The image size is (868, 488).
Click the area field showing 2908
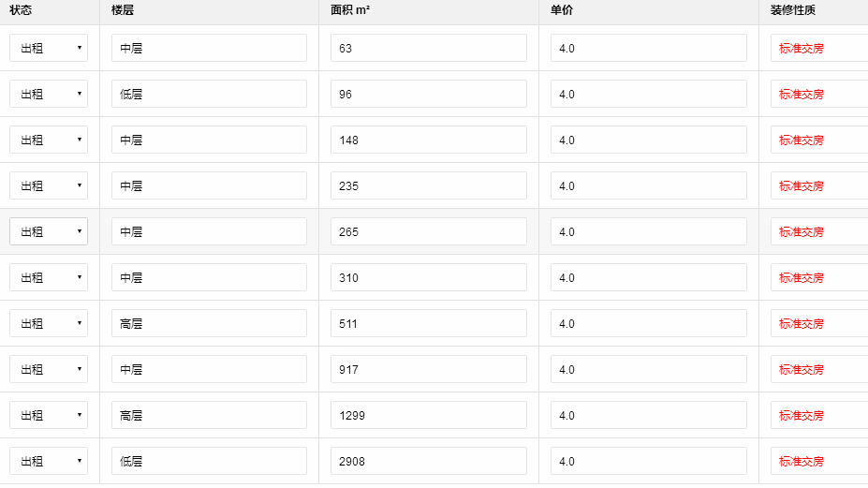point(428,461)
